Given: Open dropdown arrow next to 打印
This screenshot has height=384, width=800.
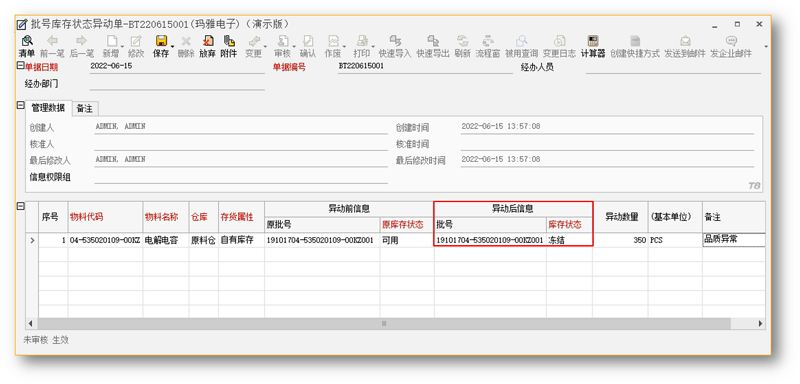Looking at the screenshot, I should point(373,46).
